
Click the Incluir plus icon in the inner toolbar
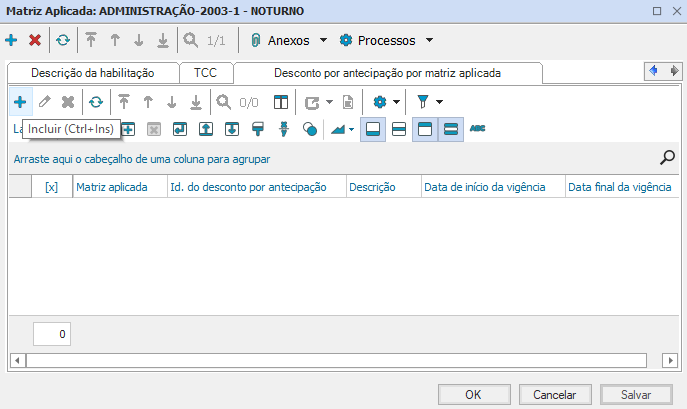(20, 102)
